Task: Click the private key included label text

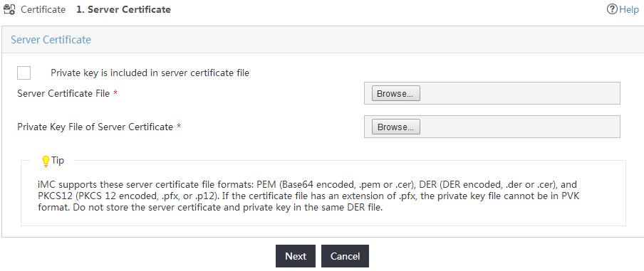Action: tap(150, 73)
